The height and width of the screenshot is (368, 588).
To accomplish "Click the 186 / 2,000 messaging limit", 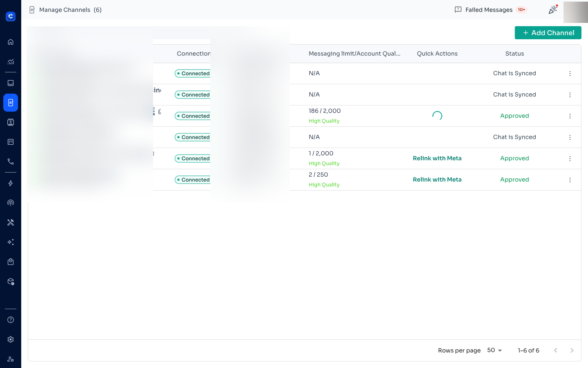I will pyautogui.click(x=325, y=111).
